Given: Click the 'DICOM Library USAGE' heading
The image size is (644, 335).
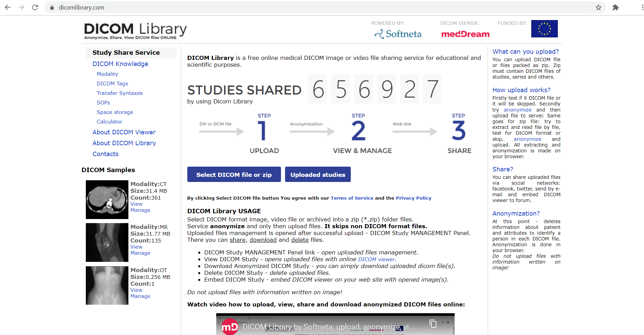Looking at the screenshot, I should pos(224,211).
